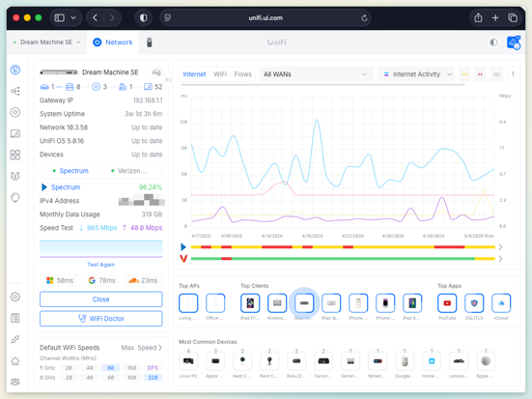This screenshot has width=532, height=399.
Task: Open the Topology icon in left sidebar
Action: coord(15,91)
